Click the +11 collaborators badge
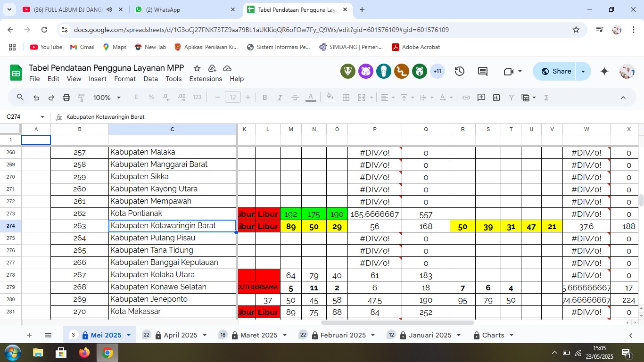 (x=438, y=71)
